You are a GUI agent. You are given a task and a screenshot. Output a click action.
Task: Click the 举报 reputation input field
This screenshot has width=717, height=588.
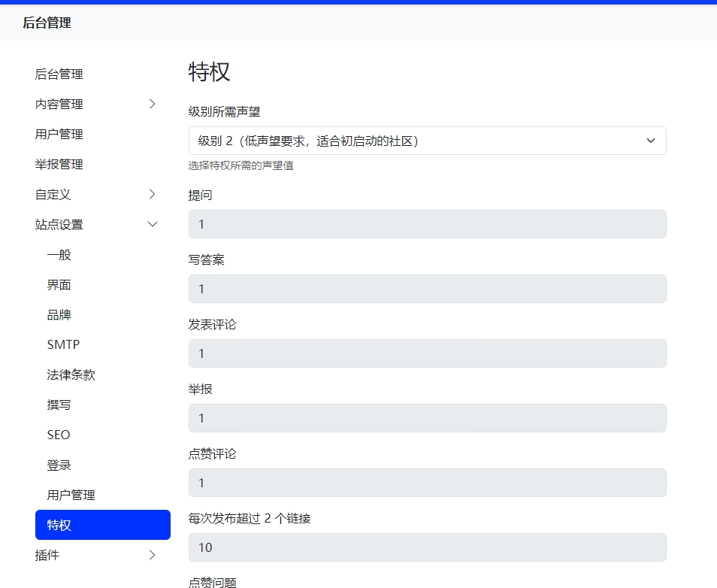tap(427, 418)
